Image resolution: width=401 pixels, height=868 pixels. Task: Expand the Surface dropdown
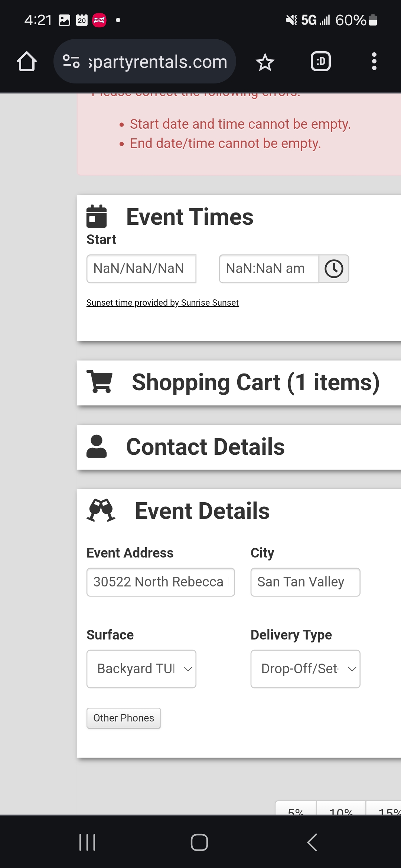pyautogui.click(x=141, y=669)
